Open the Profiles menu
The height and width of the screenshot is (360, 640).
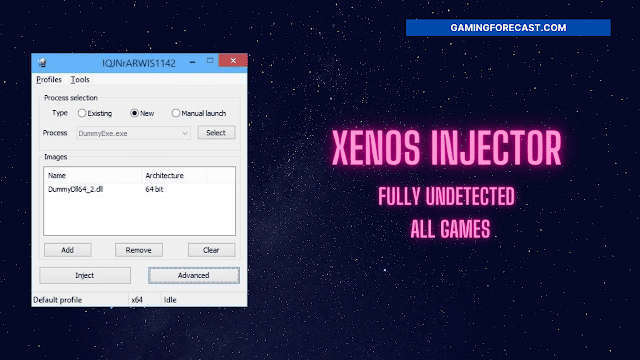pos(49,80)
